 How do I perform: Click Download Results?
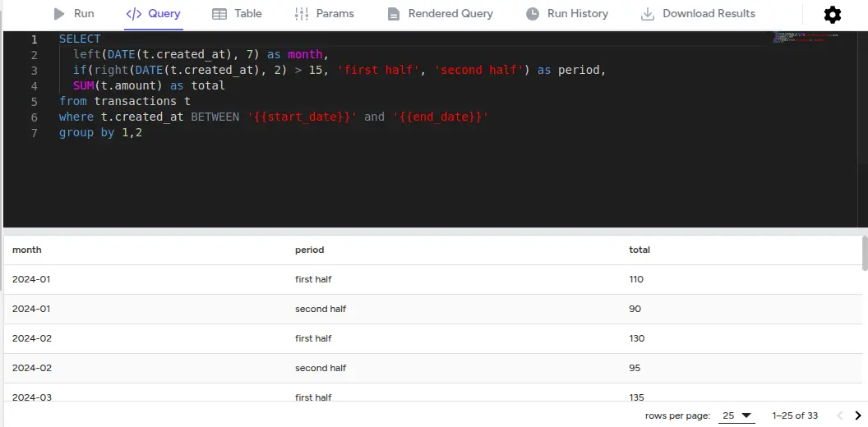click(698, 15)
